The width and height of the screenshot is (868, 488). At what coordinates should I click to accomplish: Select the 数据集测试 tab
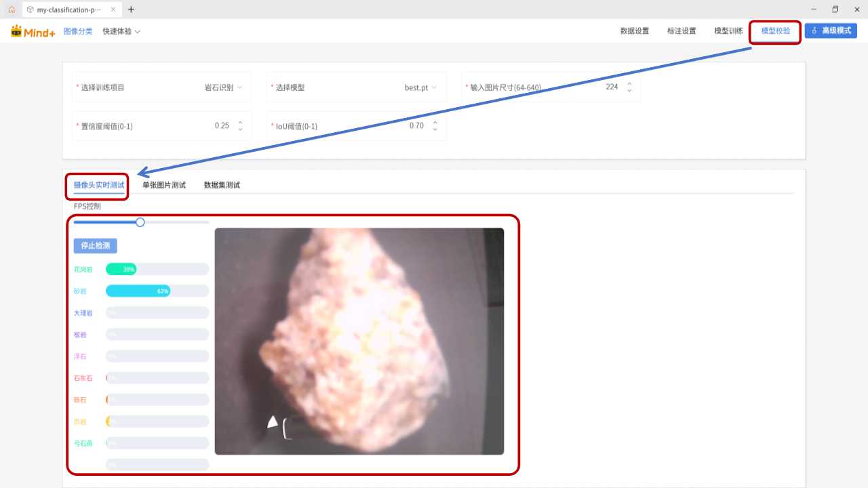click(222, 185)
